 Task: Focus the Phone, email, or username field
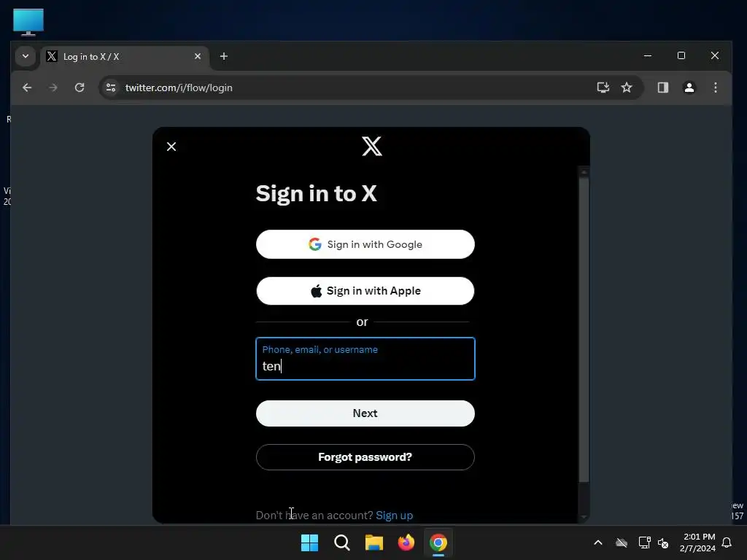tap(365, 359)
